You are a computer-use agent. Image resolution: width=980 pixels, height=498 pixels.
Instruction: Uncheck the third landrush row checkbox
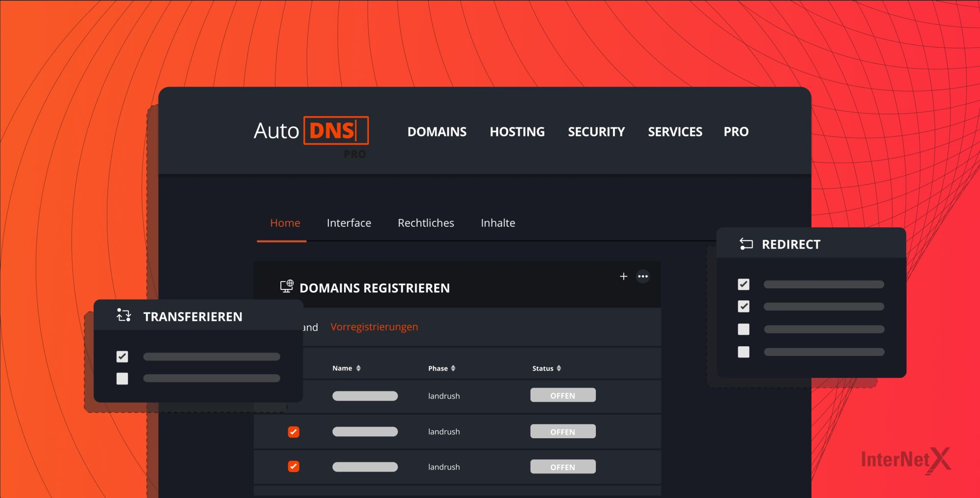click(x=294, y=466)
